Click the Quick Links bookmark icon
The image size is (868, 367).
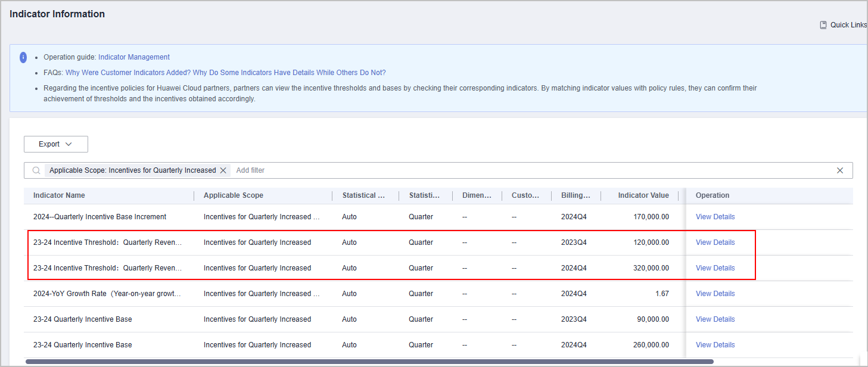[x=823, y=25]
